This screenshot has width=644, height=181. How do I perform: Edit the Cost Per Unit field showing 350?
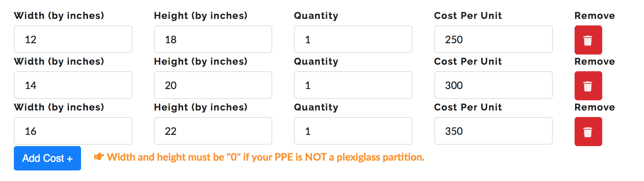tap(494, 131)
